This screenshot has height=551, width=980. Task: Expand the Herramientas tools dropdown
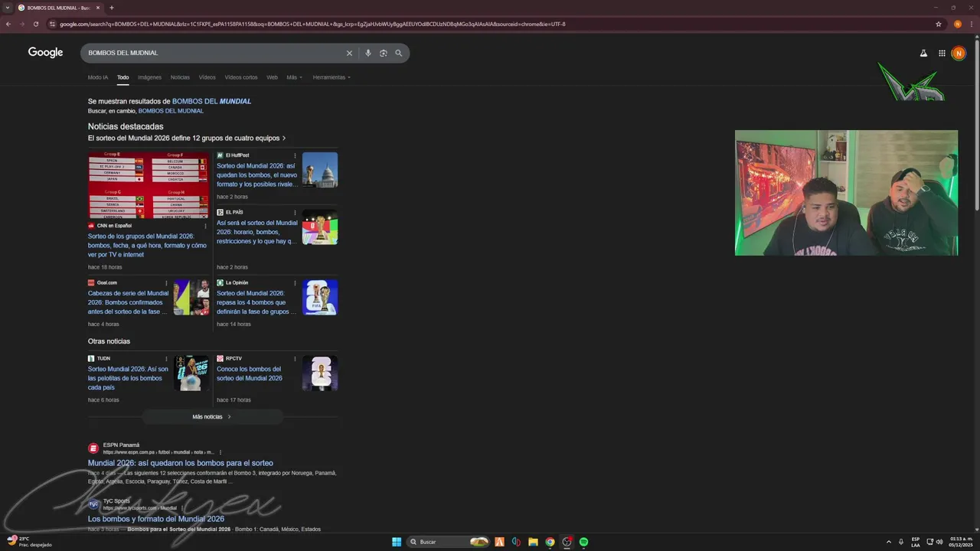[x=332, y=77]
